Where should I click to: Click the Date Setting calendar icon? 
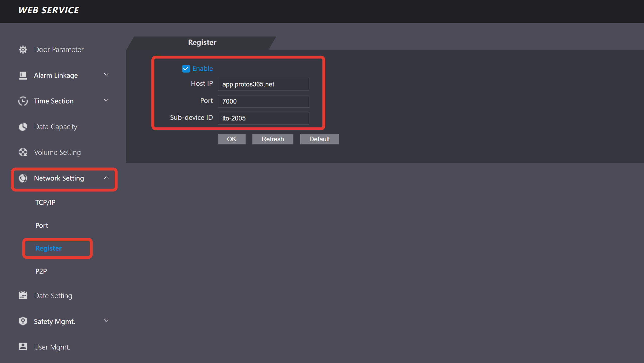pos(23,295)
